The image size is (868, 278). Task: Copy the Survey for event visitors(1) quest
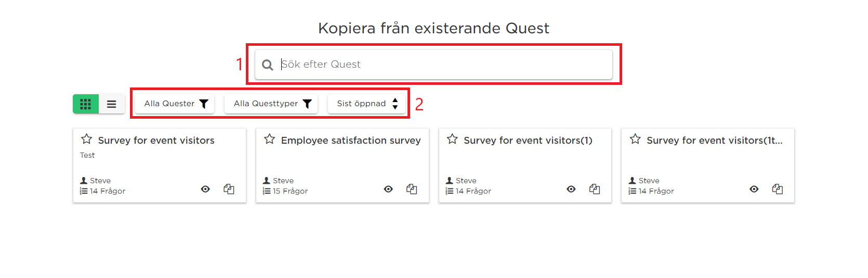click(x=595, y=189)
